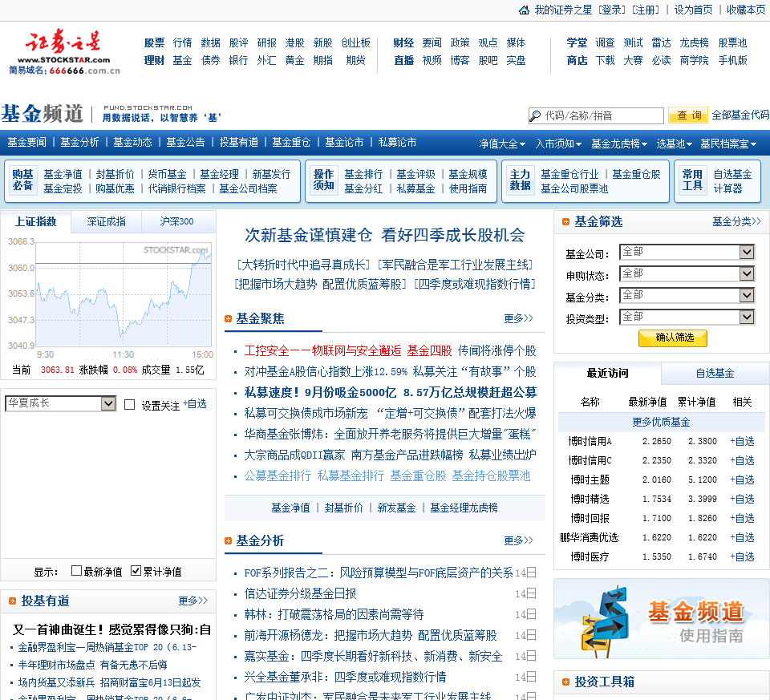The height and width of the screenshot is (700, 770).
Task: Open the 基金频道 使用指南 banner
Action: pyautogui.click(x=661, y=618)
